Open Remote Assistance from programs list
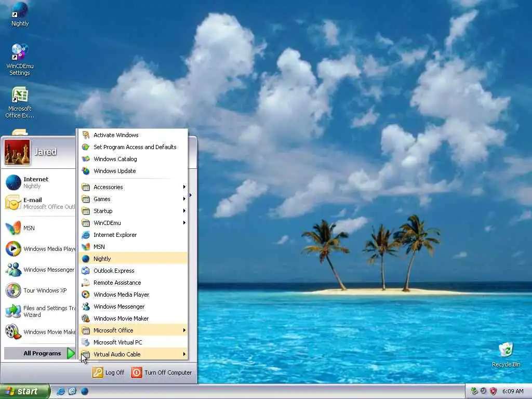This screenshot has height=399, width=532. [x=133, y=283]
